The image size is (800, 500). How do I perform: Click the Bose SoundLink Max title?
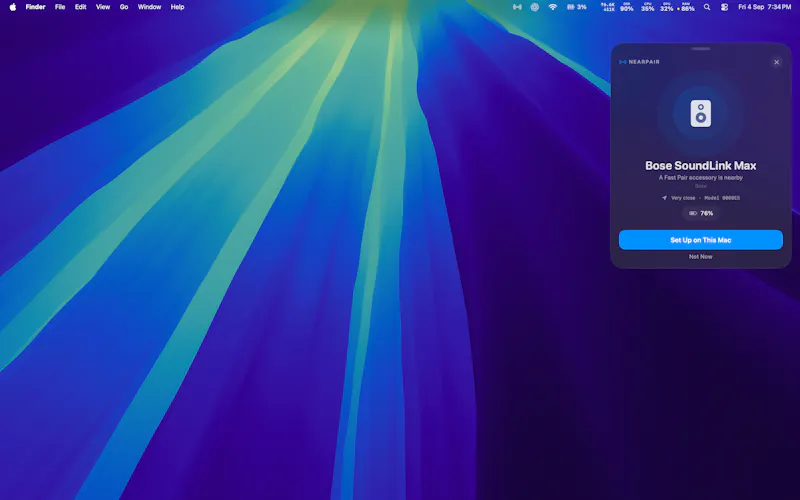701,165
